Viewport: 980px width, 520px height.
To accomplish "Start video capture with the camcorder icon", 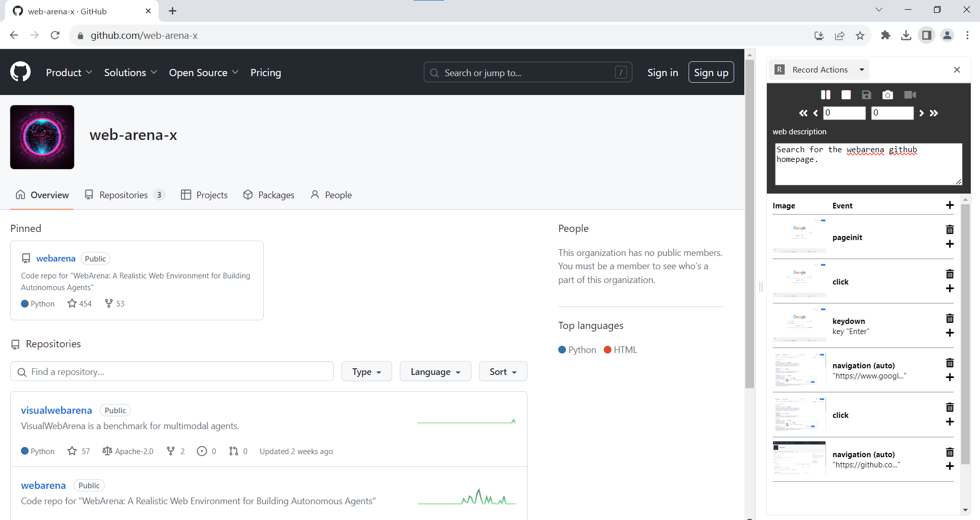I will [910, 95].
